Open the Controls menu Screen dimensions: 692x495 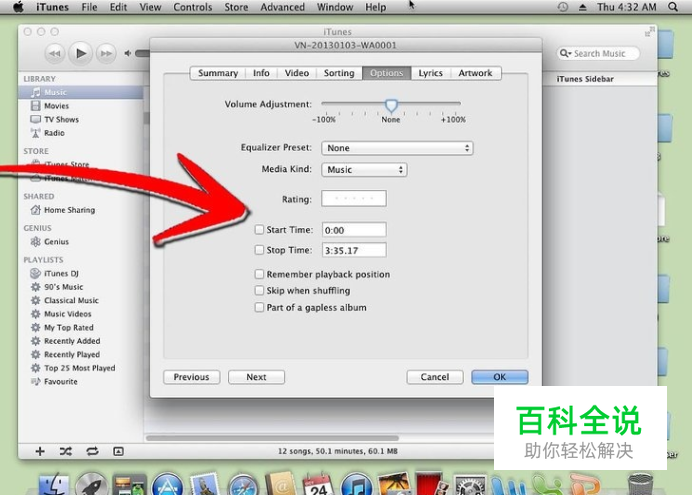pos(192,7)
